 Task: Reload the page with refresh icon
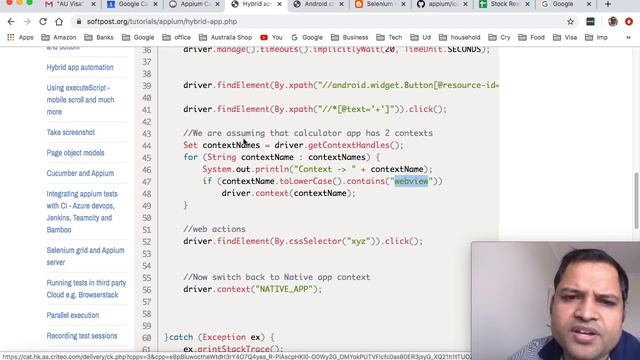tap(43, 22)
